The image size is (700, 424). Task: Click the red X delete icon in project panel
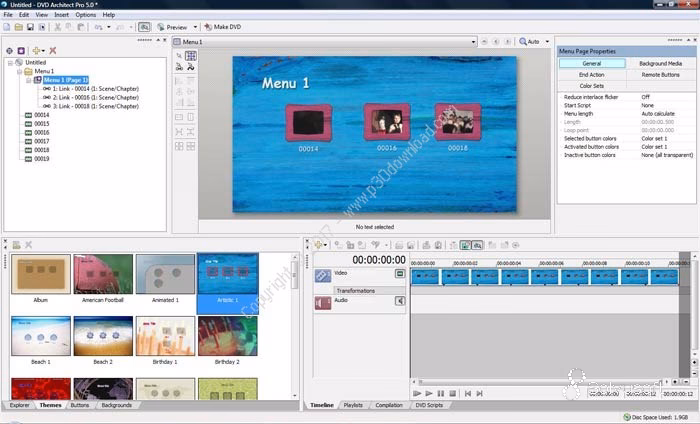53,51
